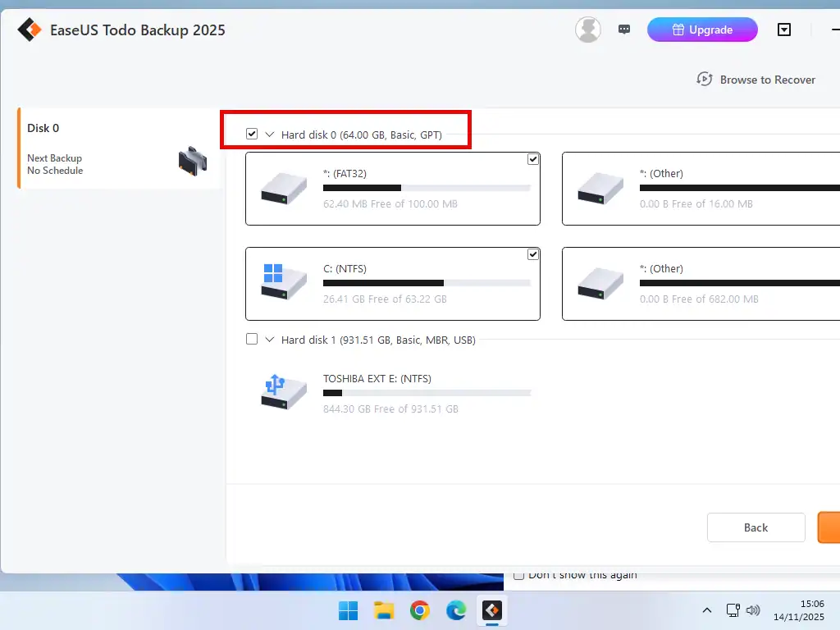The width and height of the screenshot is (840, 630).
Task: Enable the Hard disk 1 checkbox
Action: pyautogui.click(x=251, y=339)
